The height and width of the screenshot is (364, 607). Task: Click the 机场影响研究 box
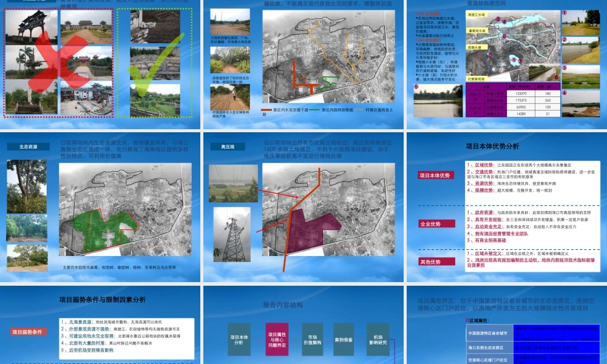[x=378, y=340]
